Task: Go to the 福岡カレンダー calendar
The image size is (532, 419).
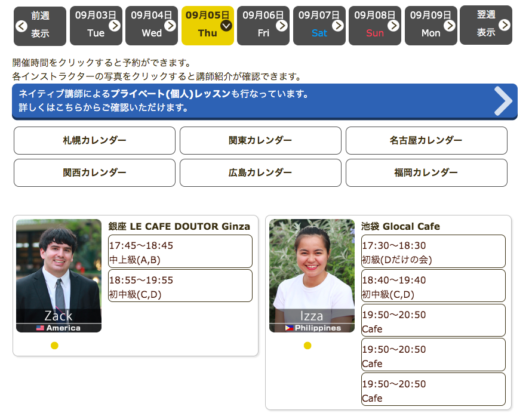Action: click(426, 173)
